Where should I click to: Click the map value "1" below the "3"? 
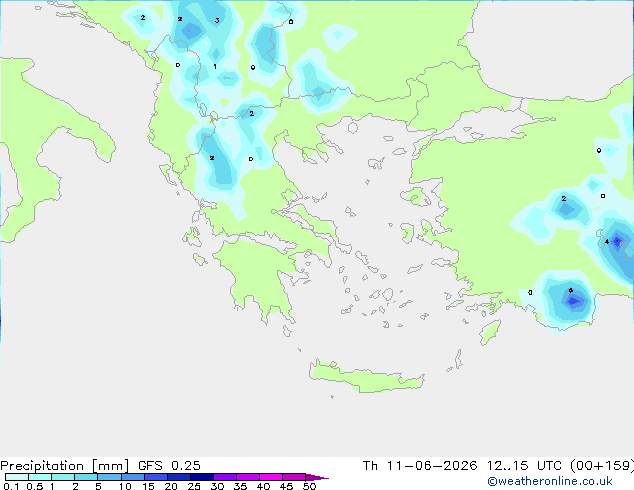215,66
